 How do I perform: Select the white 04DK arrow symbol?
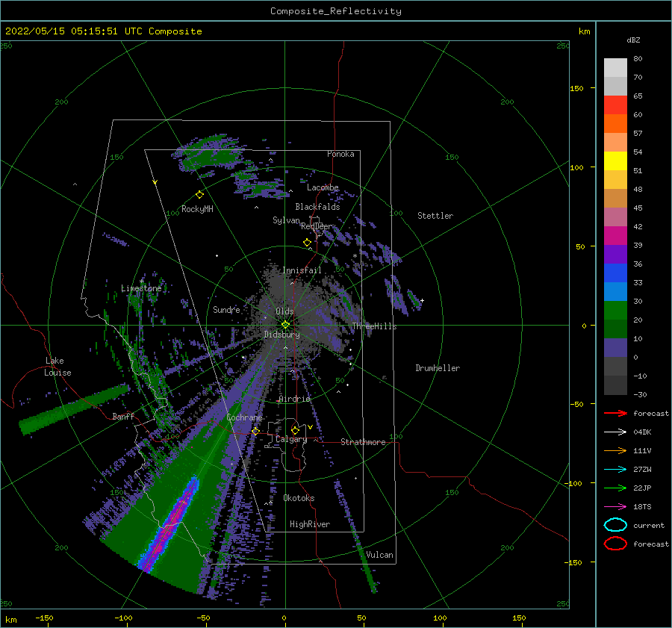click(615, 432)
